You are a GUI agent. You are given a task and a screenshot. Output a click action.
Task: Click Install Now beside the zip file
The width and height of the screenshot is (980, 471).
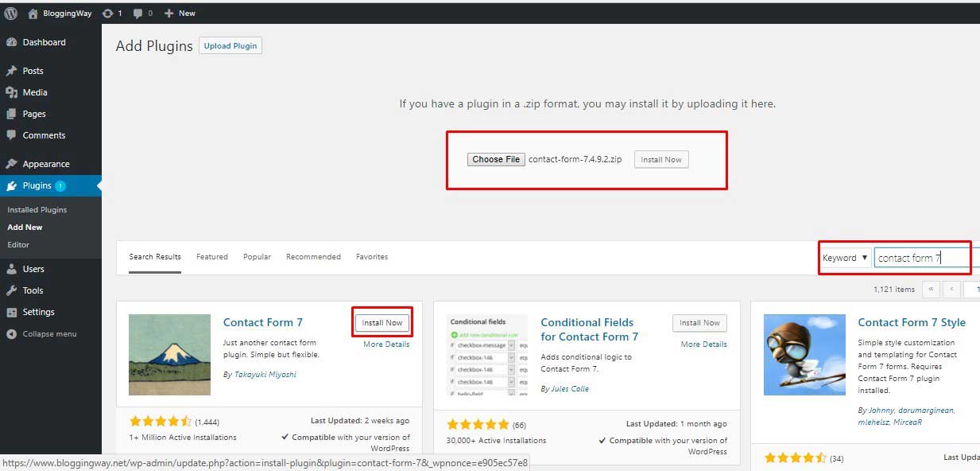(661, 160)
